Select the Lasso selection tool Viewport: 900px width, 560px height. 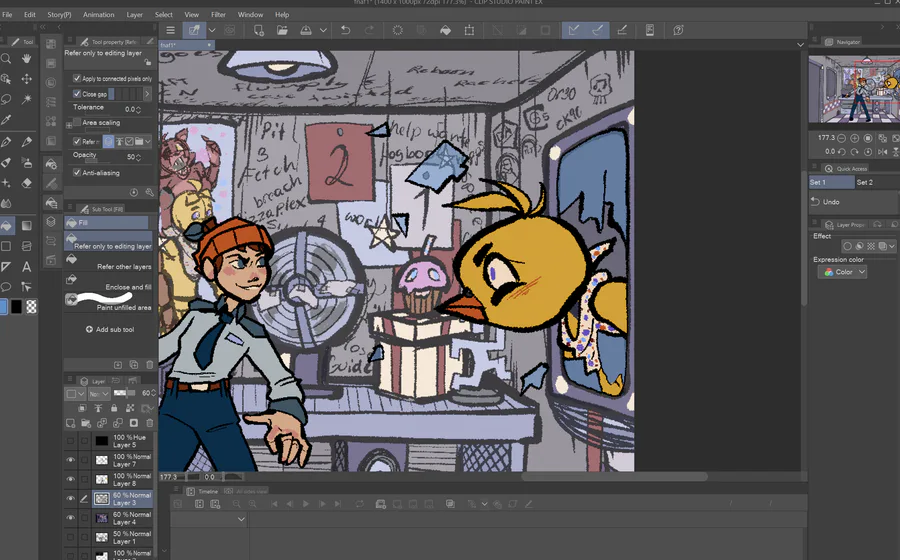click(6, 99)
